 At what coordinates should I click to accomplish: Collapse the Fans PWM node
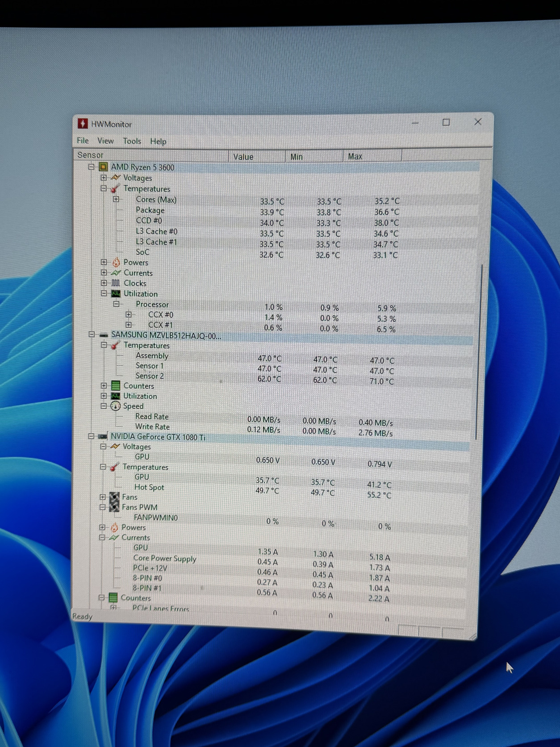pos(103,507)
